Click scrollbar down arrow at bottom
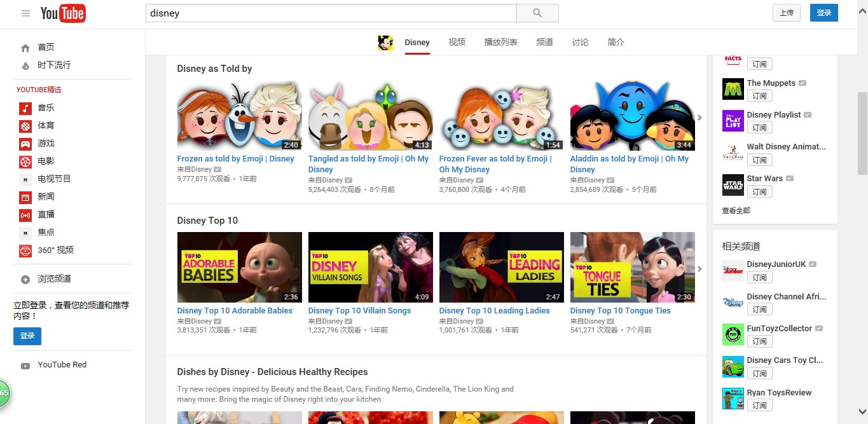 click(862, 412)
